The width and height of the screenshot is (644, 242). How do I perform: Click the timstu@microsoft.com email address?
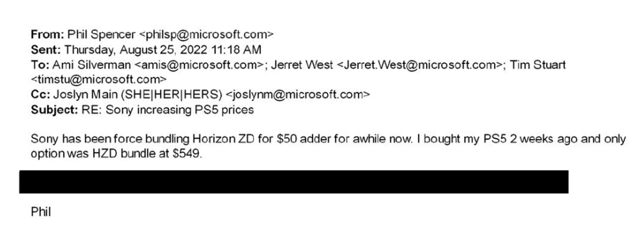pyautogui.click(x=99, y=80)
